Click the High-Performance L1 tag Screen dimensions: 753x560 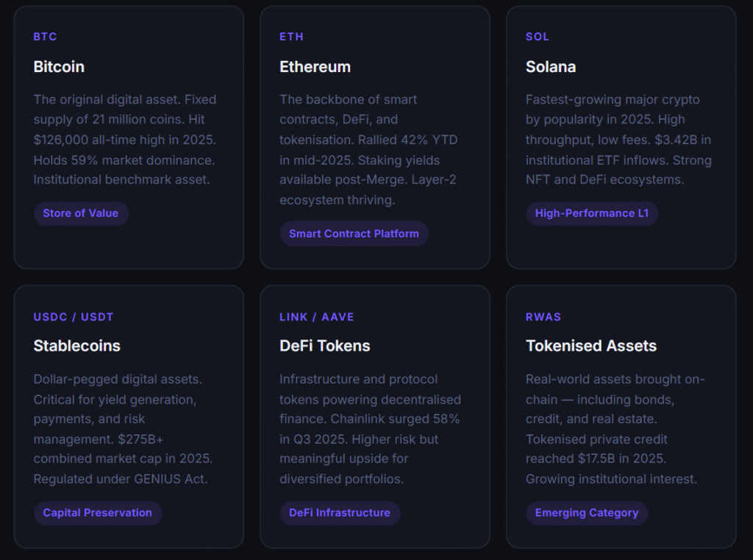[592, 213]
